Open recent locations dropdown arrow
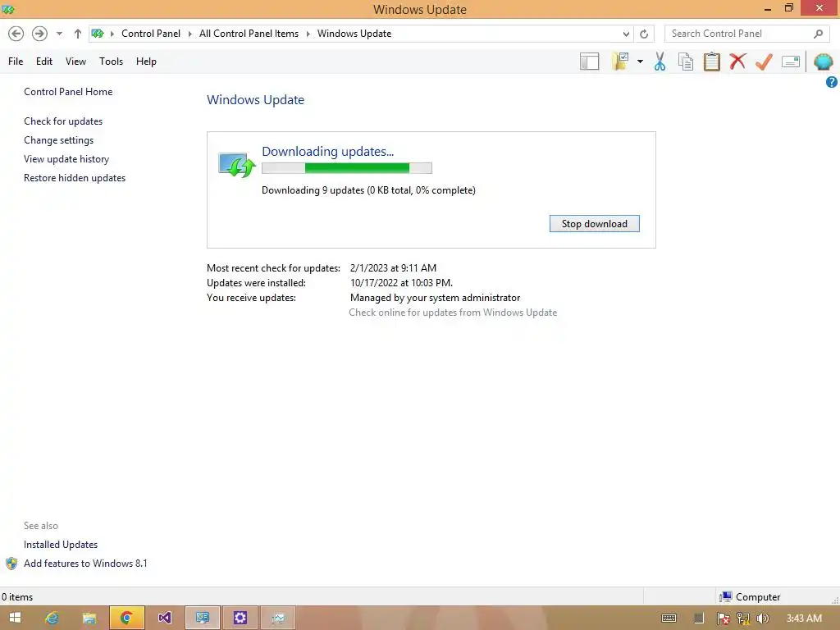The image size is (840, 630). pyautogui.click(x=59, y=34)
